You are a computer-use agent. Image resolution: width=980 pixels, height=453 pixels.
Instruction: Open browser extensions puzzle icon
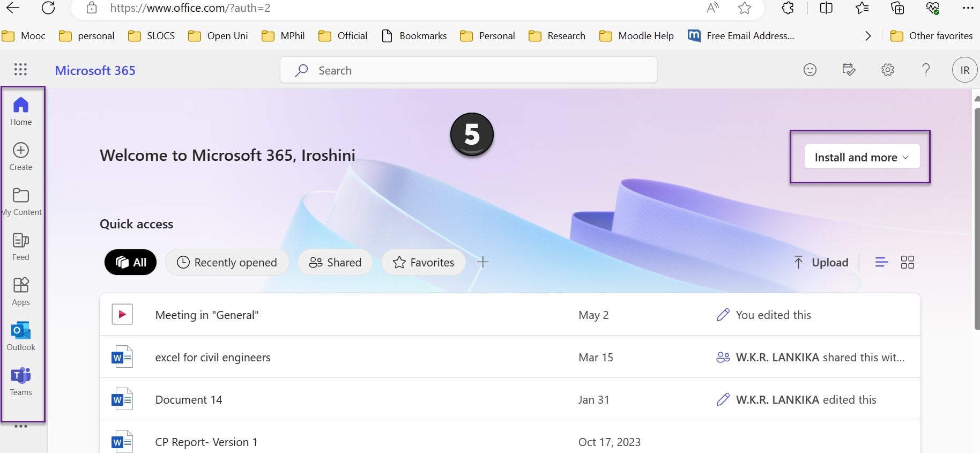(x=788, y=8)
